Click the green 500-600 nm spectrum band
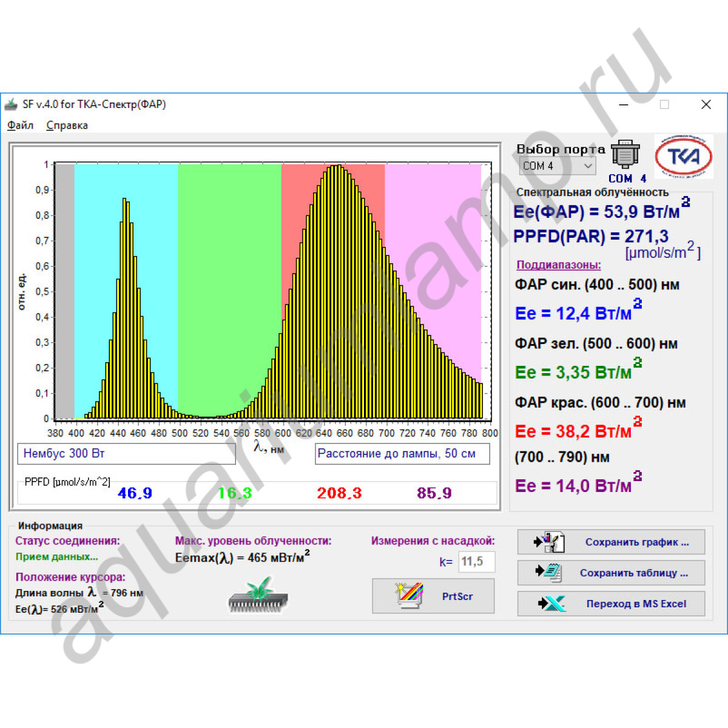Screen dimensions: 728x728 pyautogui.click(x=229, y=273)
